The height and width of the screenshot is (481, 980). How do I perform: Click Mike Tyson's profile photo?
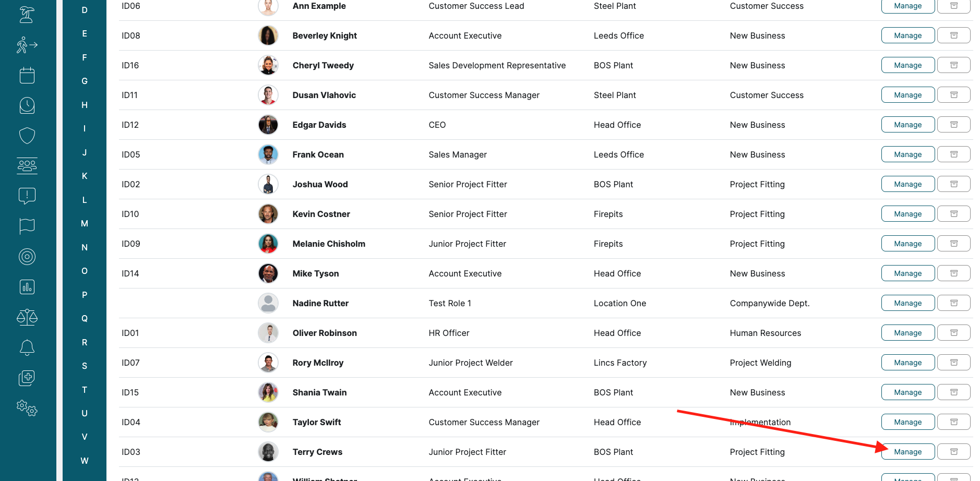tap(268, 273)
